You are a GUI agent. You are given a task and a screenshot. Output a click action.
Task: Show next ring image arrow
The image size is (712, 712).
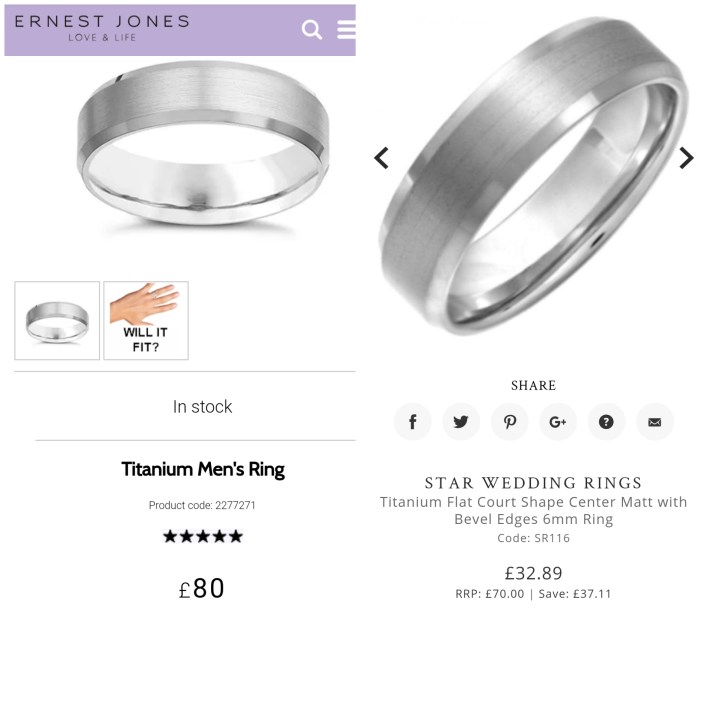pos(686,158)
